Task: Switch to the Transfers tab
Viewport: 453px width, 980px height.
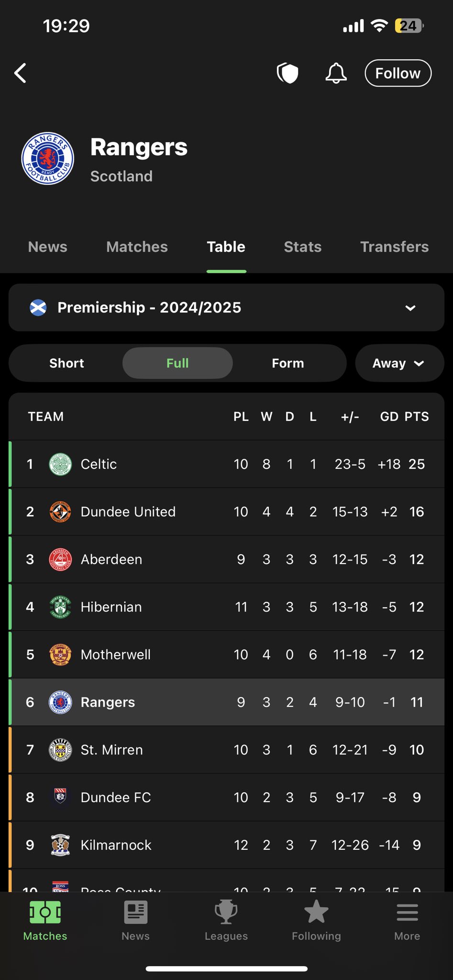Action: 394,247
